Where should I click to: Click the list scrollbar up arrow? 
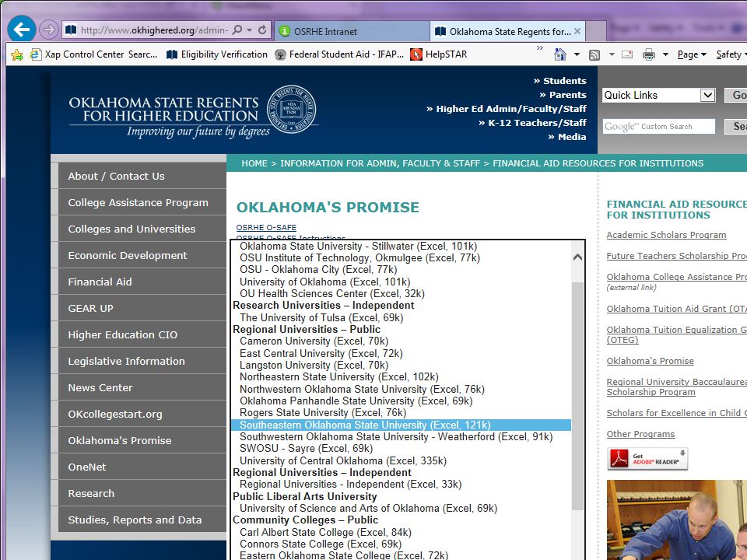pyautogui.click(x=578, y=257)
